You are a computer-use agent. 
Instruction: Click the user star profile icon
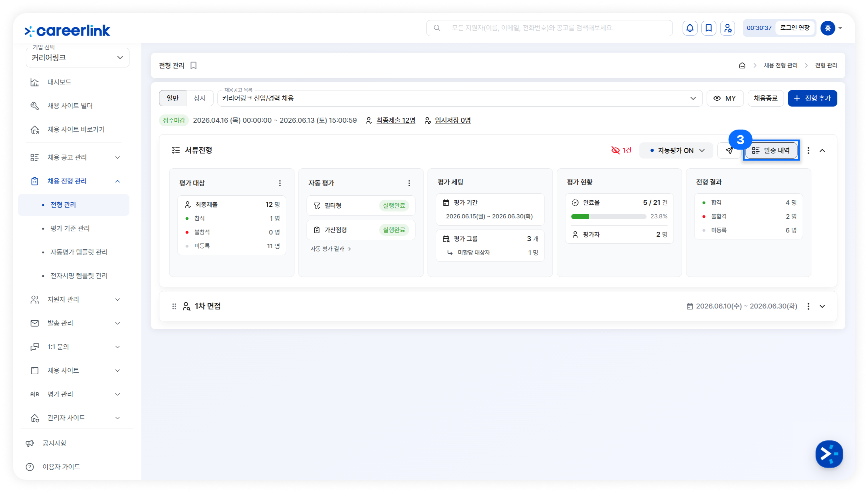pos(728,28)
